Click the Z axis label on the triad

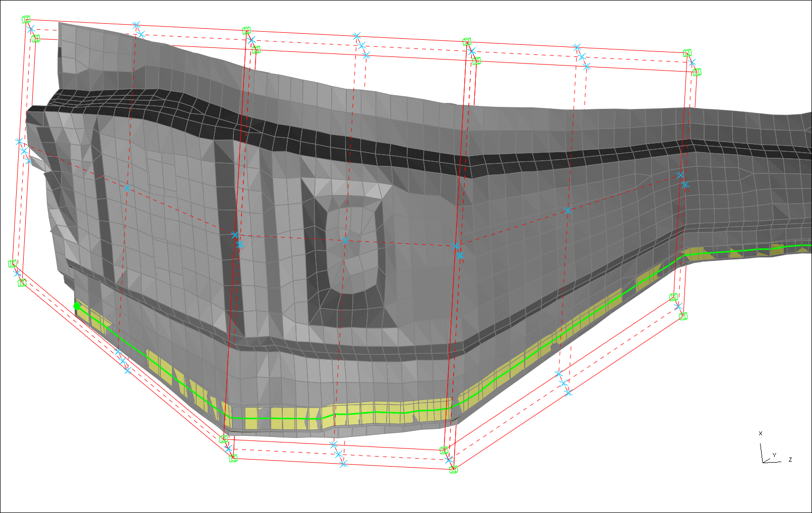pos(790,460)
